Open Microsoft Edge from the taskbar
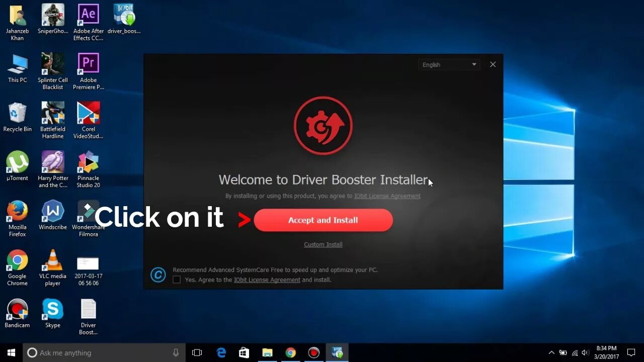The width and height of the screenshot is (644, 362). [221, 352]
